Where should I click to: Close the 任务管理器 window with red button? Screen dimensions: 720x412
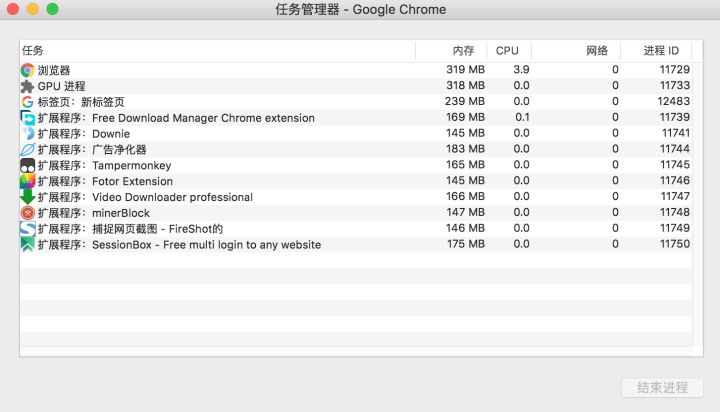(x=13, y=9)
